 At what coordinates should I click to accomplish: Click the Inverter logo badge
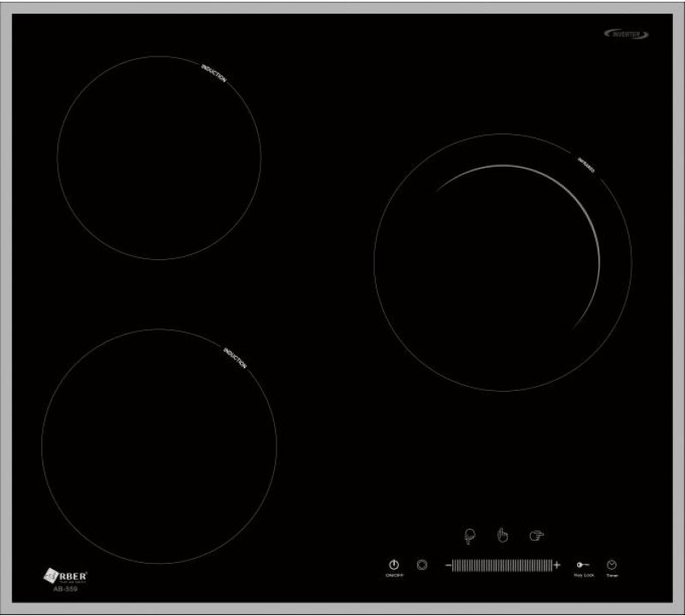click(x=627, y=34)
